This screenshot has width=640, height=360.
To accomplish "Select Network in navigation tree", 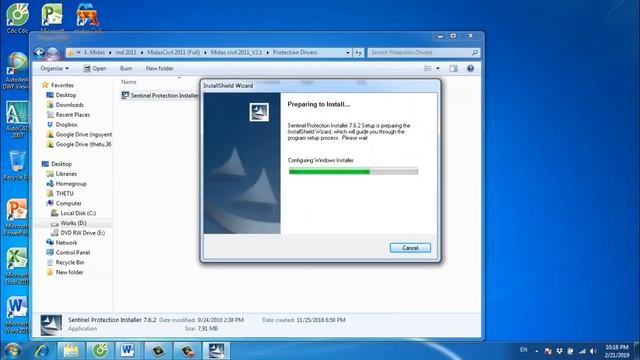I will (x=62, y=242).
